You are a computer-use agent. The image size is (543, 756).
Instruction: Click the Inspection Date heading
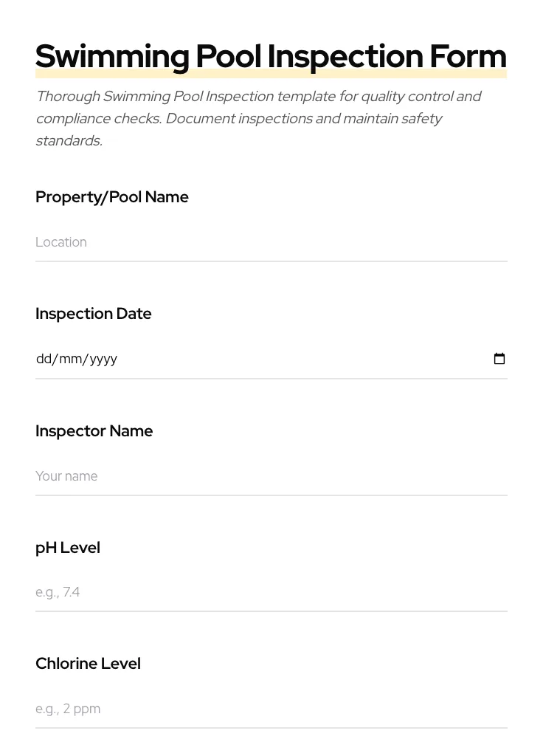coord(94,313)
